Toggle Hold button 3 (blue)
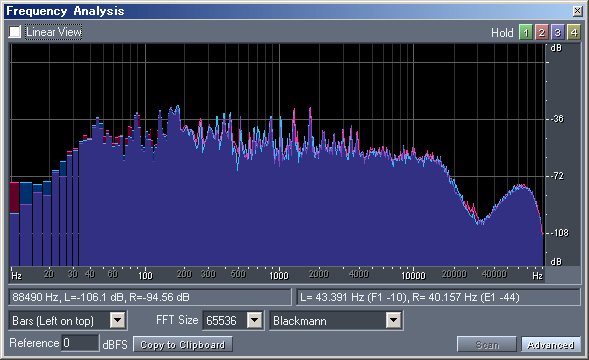589x360 pixels. tap(557, 32)
